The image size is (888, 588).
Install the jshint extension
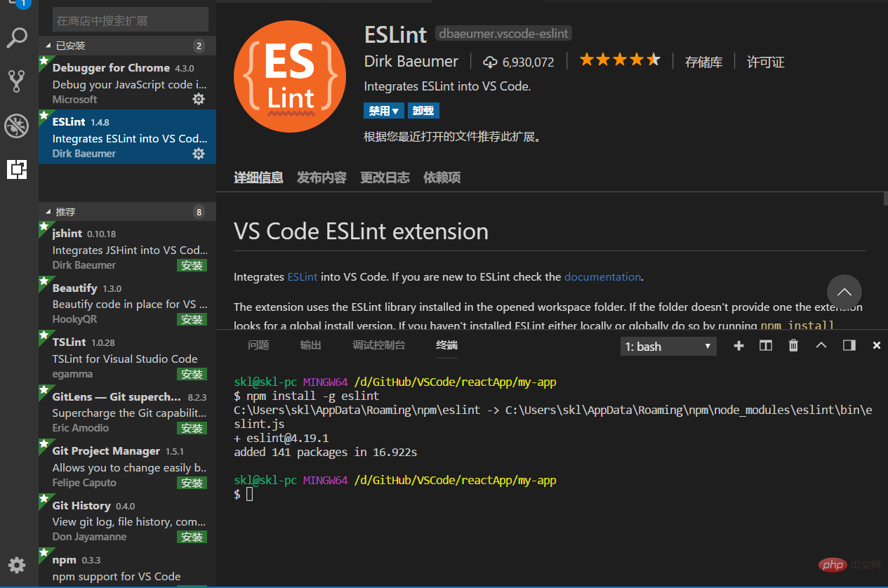192,265
